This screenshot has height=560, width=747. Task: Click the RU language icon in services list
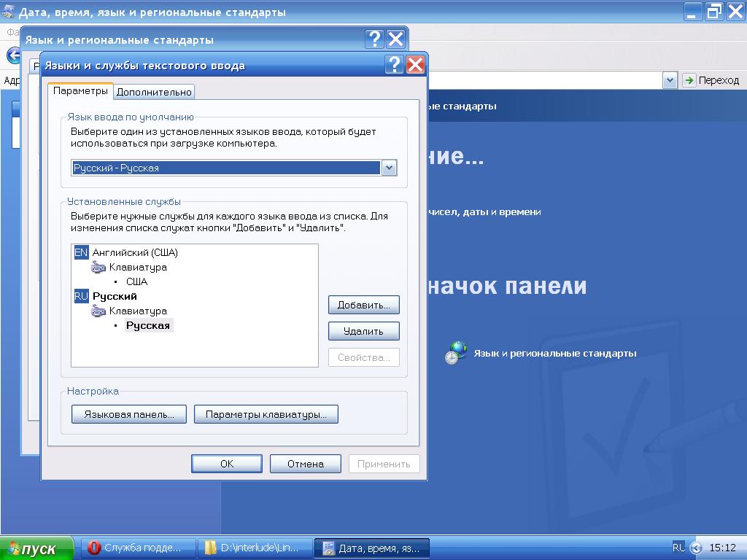tap(81, 296)
